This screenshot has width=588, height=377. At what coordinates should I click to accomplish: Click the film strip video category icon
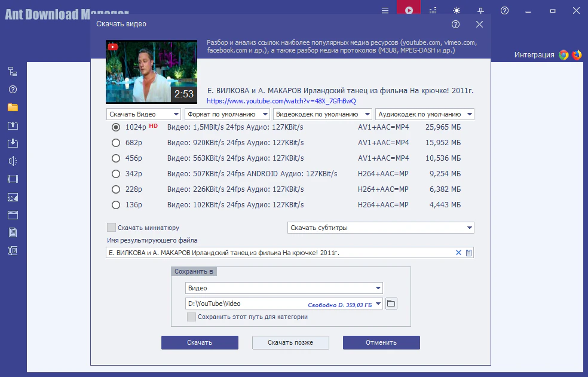pos(13,179)
